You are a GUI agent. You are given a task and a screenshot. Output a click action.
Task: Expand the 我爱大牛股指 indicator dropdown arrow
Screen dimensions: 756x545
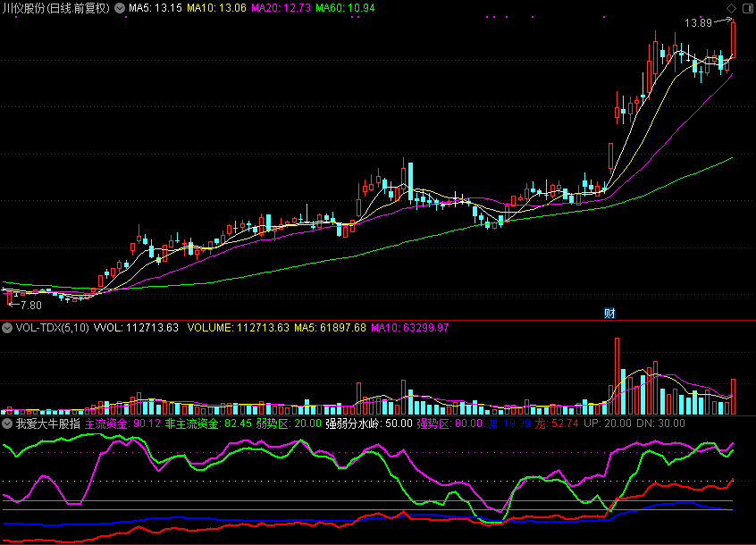click(x=7, y=424)
